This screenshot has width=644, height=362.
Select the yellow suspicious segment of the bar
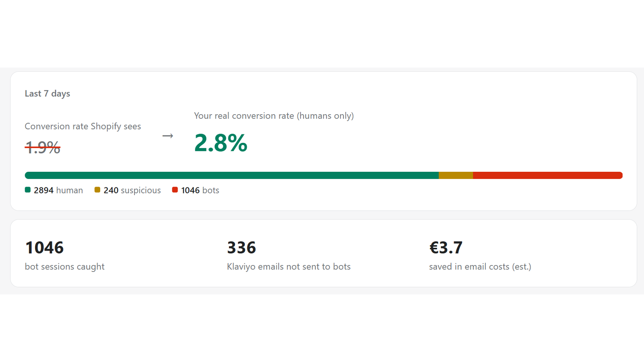(456, 175)
